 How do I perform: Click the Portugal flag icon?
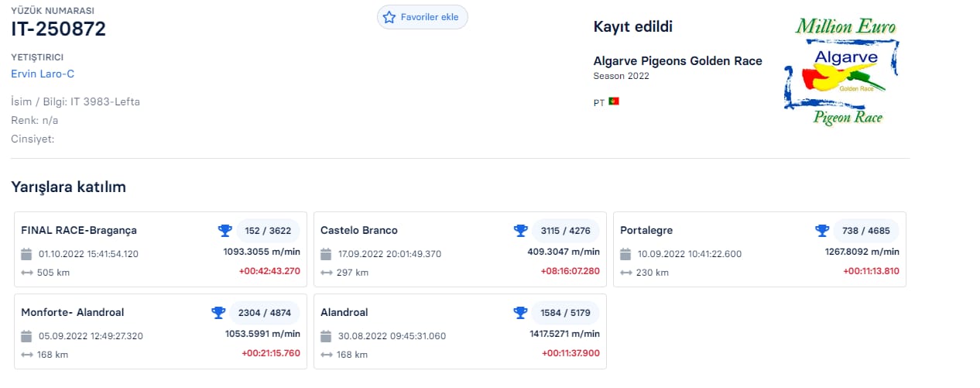tap(614, 101)
